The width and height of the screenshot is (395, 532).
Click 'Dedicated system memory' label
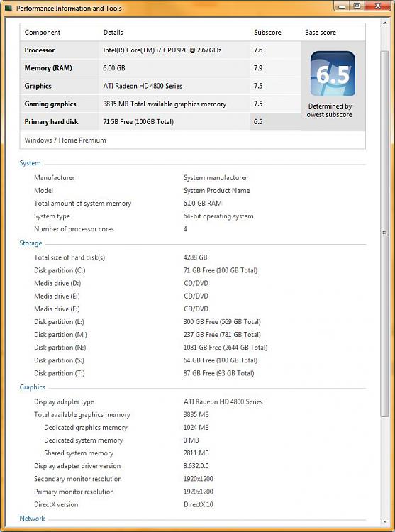84,440
